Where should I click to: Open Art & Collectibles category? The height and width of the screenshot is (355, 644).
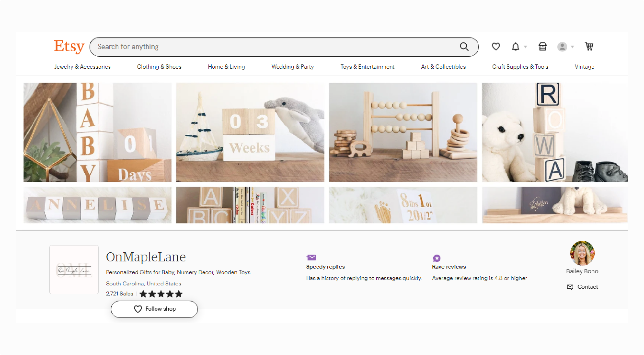click(443, 67)
